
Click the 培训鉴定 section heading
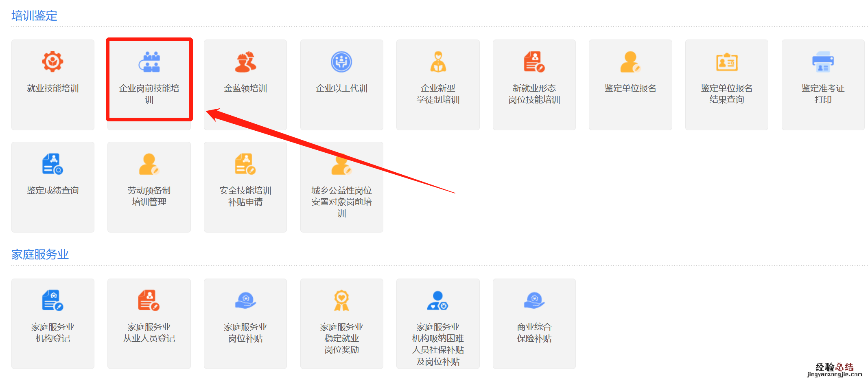click(34, 16)
